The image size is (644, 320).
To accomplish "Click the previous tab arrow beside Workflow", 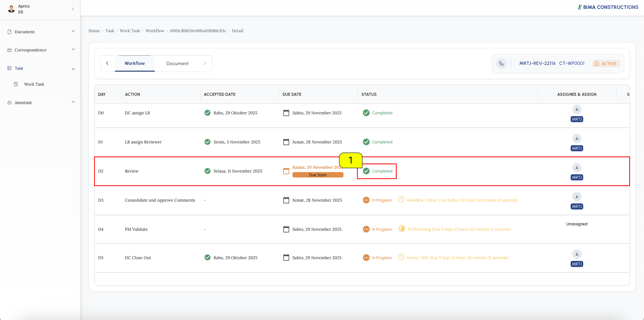I will click(x=107, y=63).
